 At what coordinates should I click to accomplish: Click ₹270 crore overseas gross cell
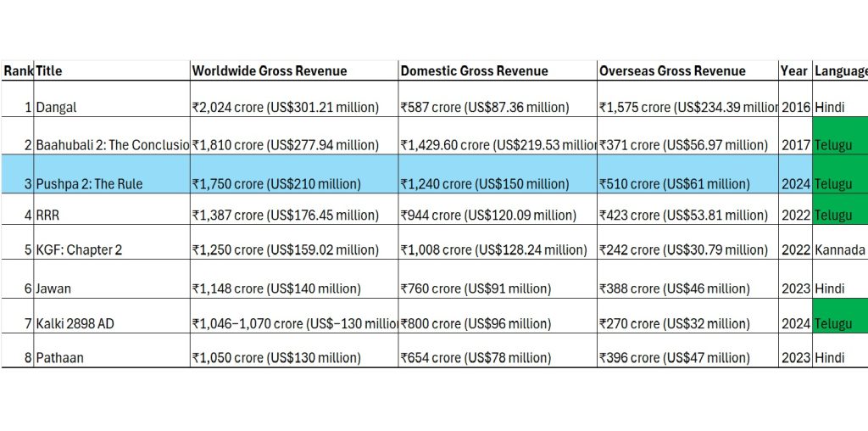click(687, 316)
